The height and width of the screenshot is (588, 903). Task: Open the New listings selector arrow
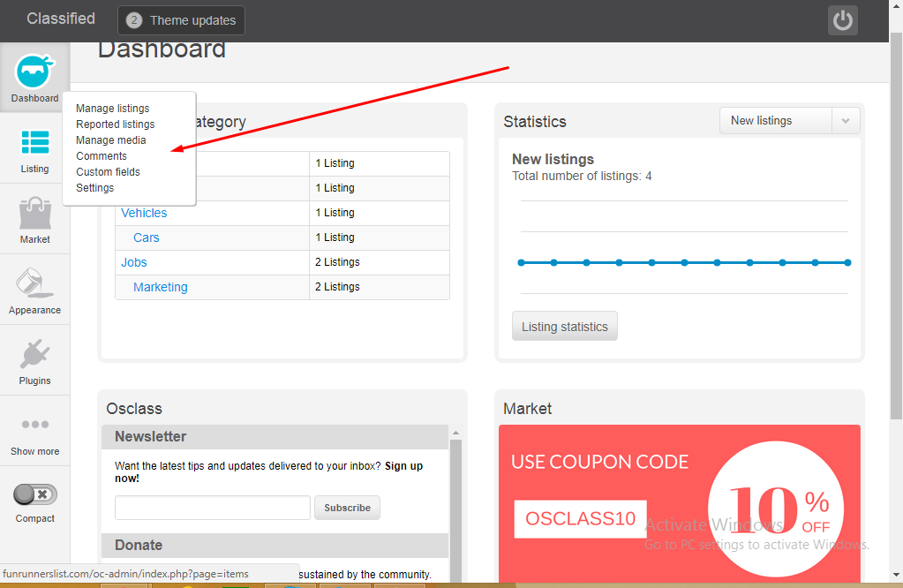tap(847, 120)
